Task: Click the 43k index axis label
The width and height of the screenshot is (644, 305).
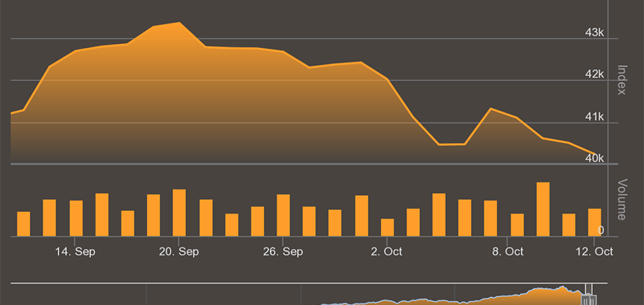Action: coord(594,33)
